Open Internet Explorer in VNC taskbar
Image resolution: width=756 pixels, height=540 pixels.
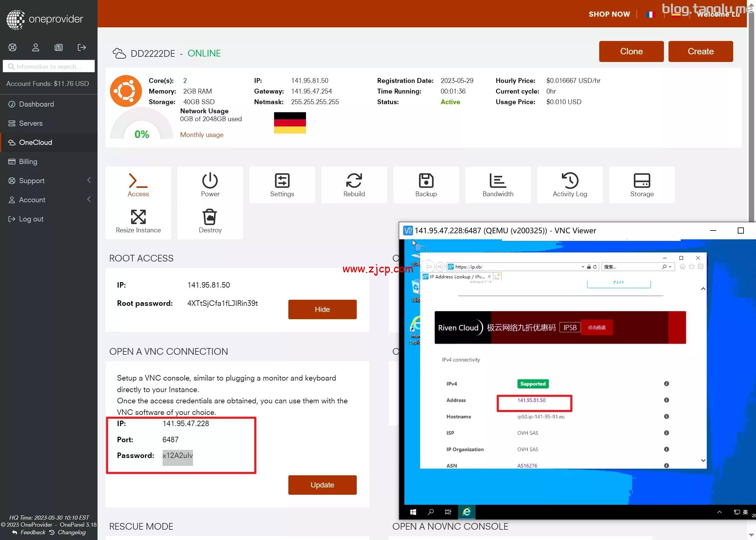point(466,512)
